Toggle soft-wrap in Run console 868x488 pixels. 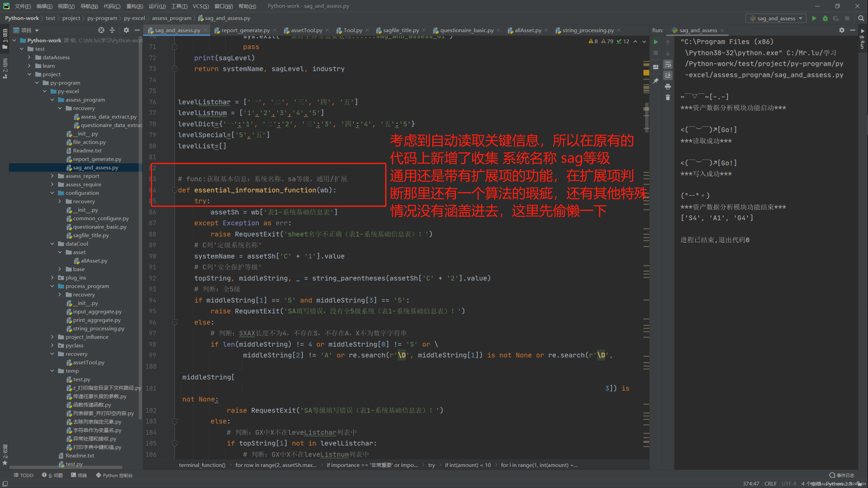(x=668, y=64)
